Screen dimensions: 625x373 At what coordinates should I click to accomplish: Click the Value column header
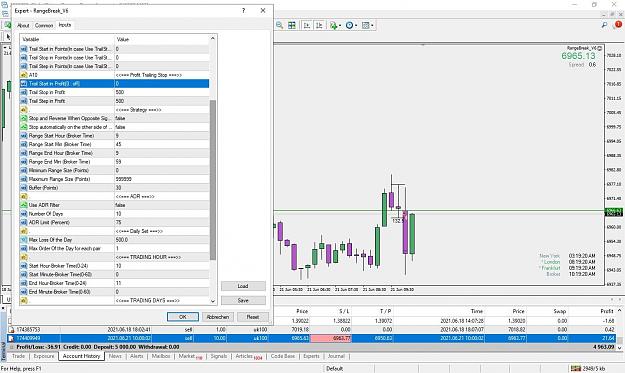161,39
